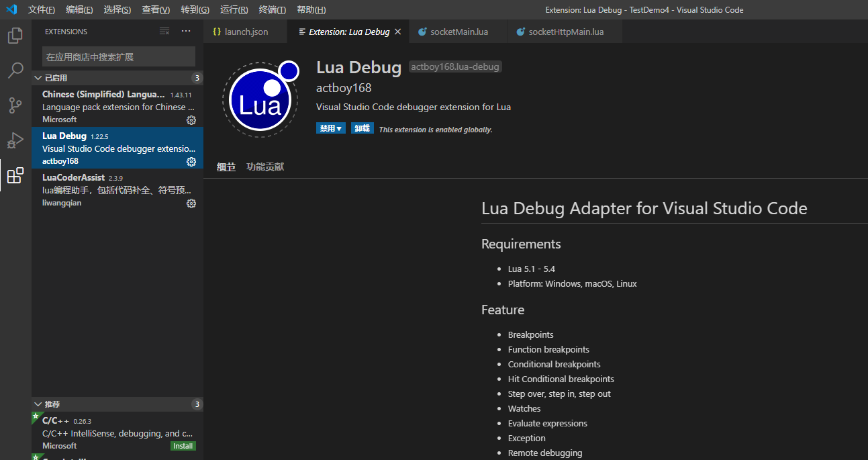The height and width of the screenshot is (460, 868).
Task: Click the 卸载 uninstall button
Action: [363, 128]
